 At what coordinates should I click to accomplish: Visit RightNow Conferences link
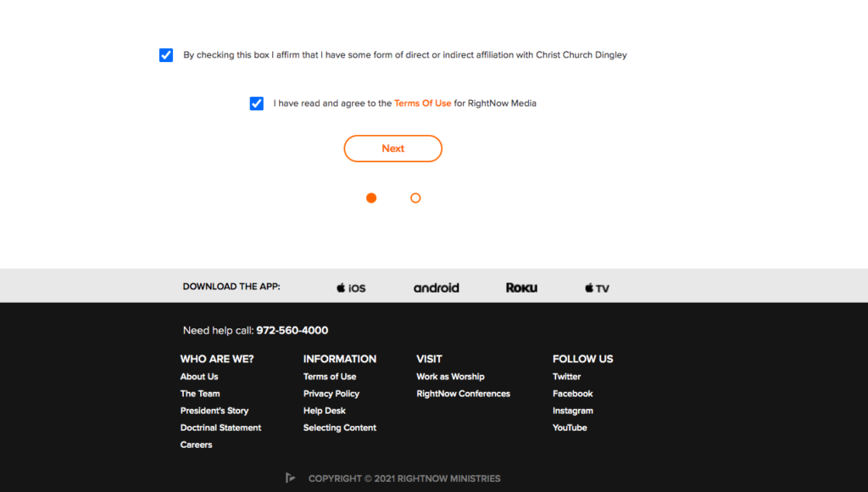(x=464, y=394)
